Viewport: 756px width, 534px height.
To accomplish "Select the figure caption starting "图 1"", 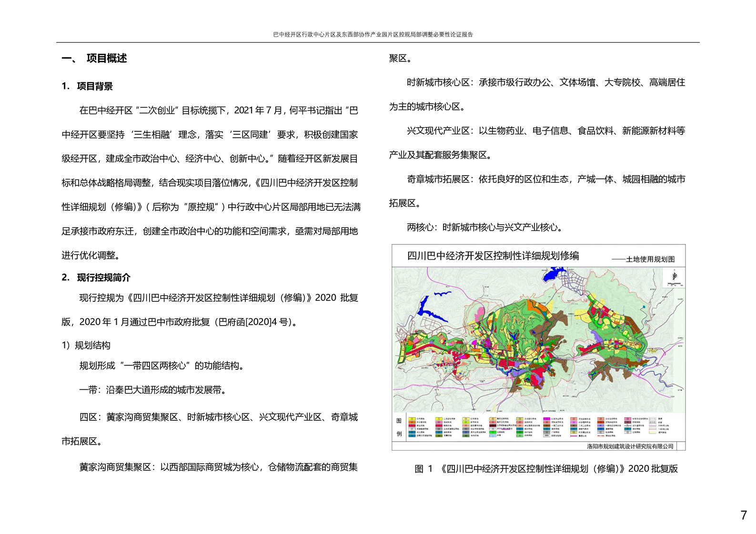I will (546, 469).
